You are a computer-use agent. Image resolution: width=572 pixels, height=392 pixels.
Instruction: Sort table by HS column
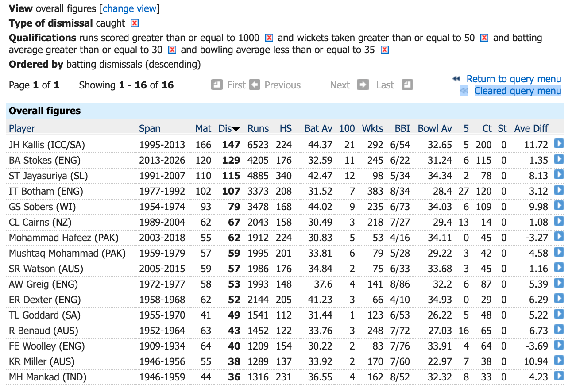pos(286,128)
